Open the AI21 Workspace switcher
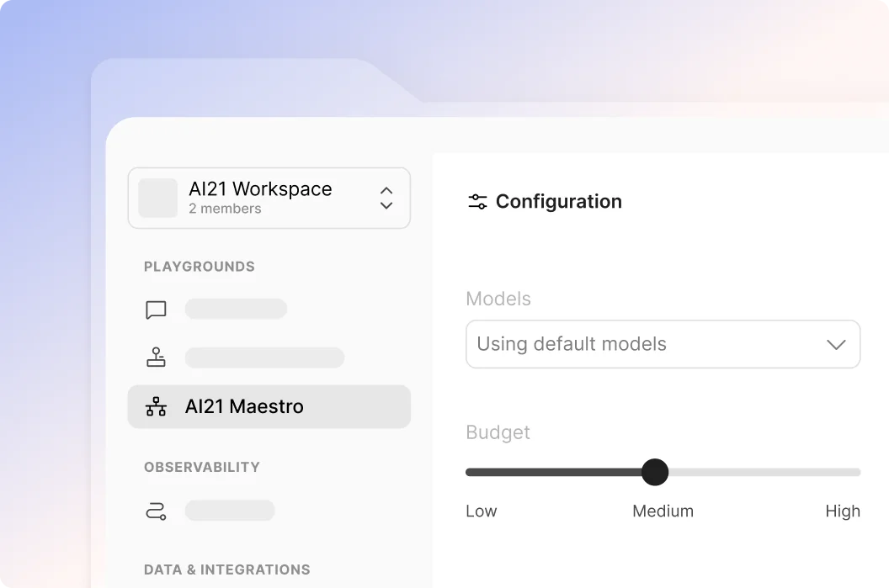 click(269, 199)
